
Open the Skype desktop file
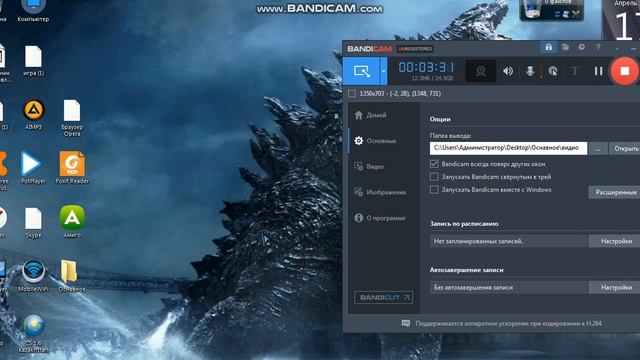[x=33, y=223]
